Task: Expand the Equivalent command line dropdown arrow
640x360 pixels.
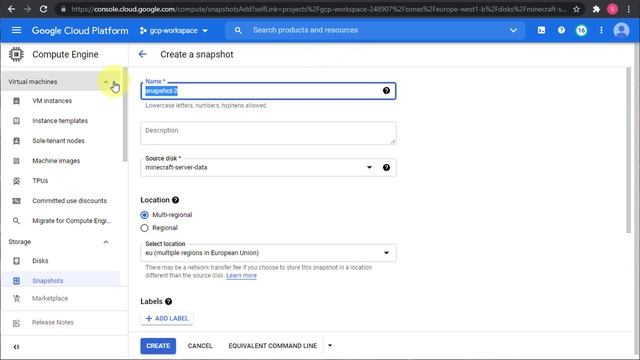Action: (330, 346)
